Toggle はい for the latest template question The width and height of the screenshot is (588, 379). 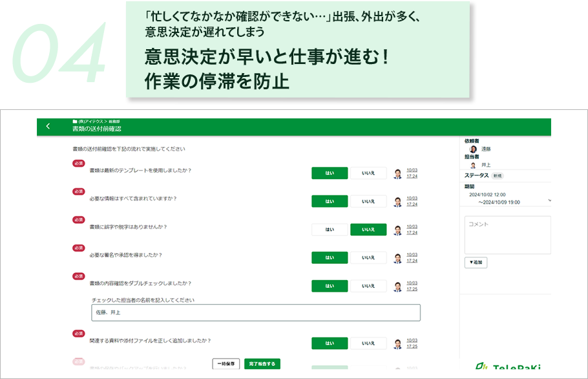pyautogui.click(x=330, y=173)
